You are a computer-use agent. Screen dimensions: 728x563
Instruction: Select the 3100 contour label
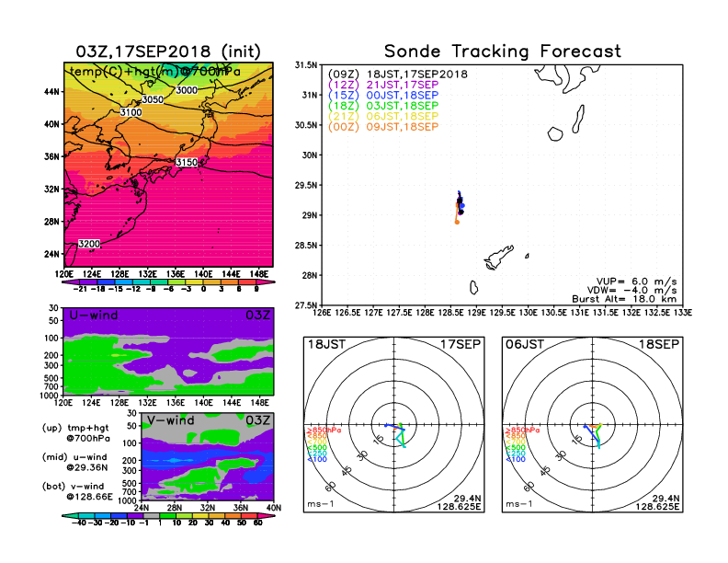click(x=131, y=112)
